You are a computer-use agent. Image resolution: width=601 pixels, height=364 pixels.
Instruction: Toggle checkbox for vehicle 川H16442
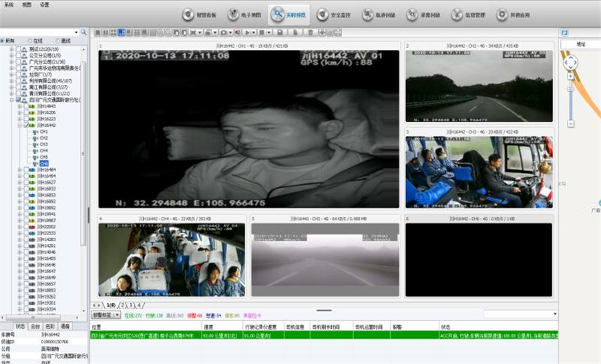(26, 125)
